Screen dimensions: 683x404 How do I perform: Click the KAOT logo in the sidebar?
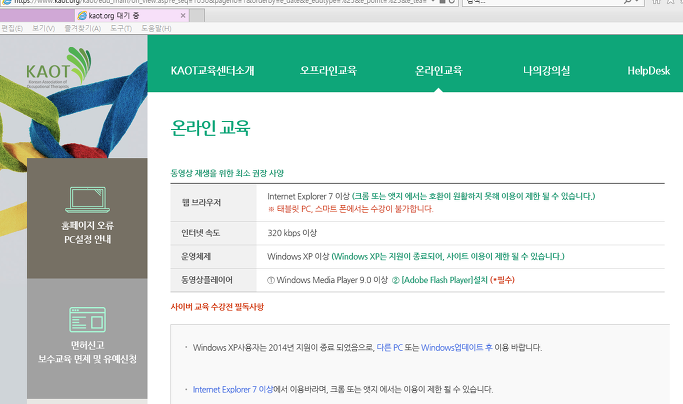tap(58, 68)
